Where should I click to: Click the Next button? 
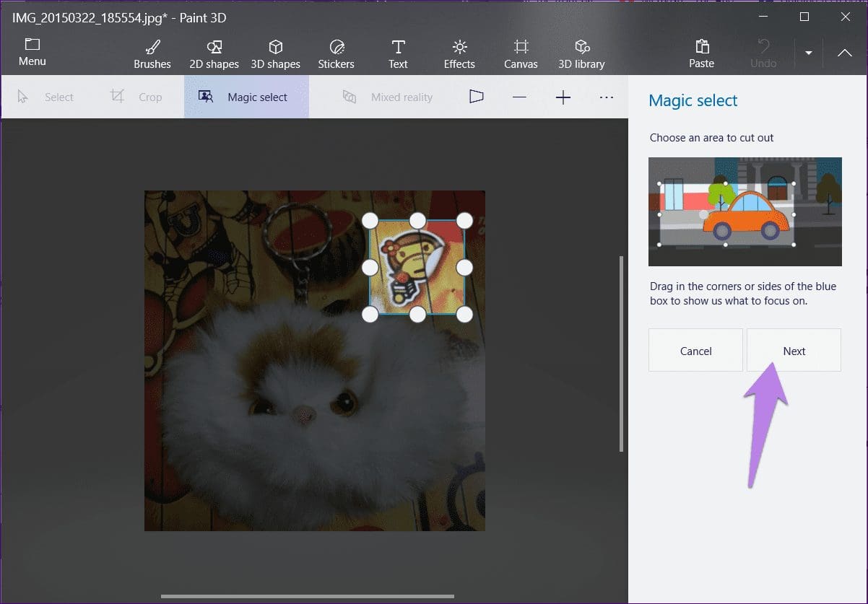click(794, 351)
